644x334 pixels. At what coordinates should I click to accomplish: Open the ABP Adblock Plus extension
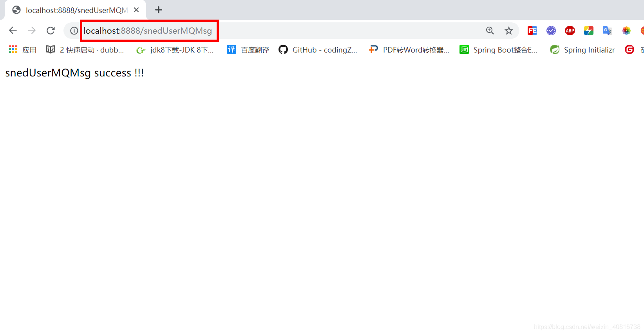click(x=570, y=31)
